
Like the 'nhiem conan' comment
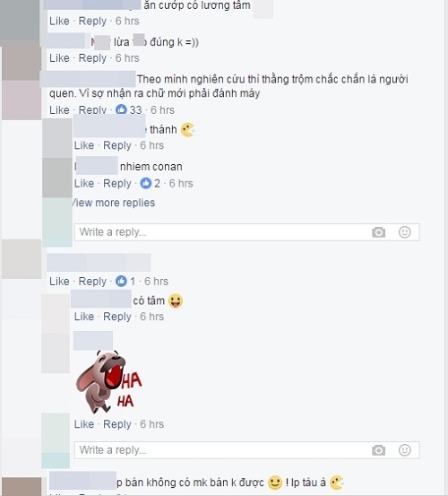[84, 184]
